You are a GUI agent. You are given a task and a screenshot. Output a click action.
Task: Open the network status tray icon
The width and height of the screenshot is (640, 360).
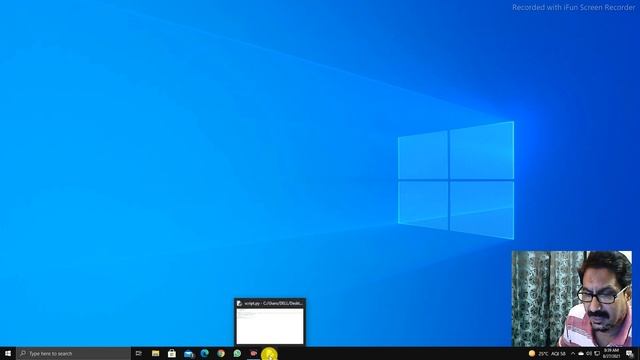coord(597,353)
